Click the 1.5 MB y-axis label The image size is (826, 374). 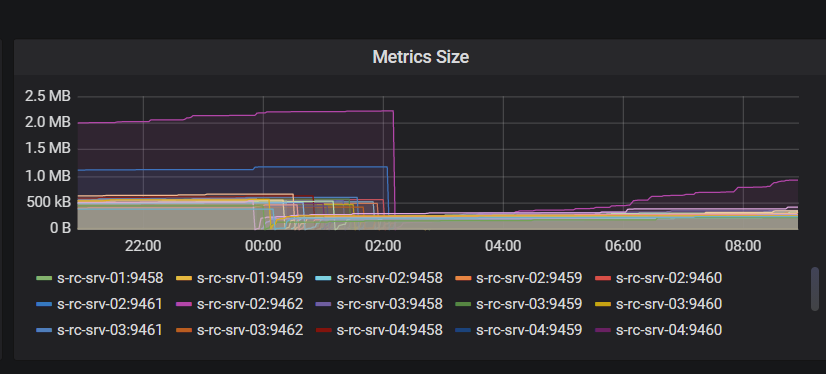(x=47, y=149)
